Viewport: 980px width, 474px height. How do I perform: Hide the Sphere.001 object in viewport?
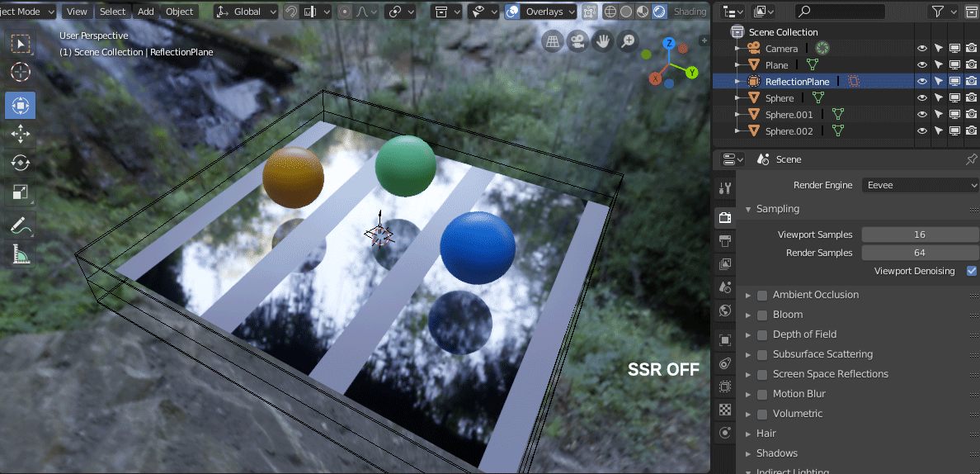pos(922,115)
